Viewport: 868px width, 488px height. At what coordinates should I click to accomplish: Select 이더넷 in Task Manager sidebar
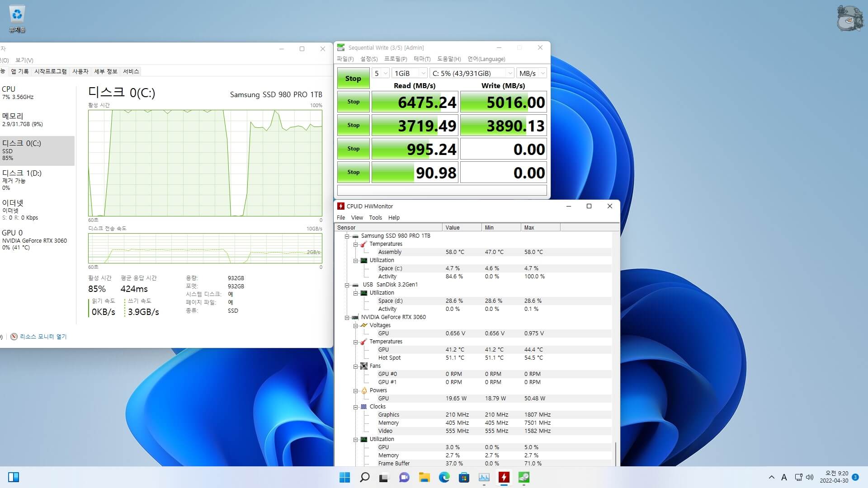(37, 210)
